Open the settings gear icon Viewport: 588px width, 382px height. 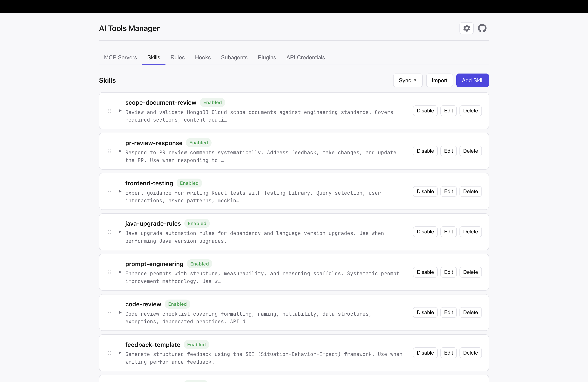coord(466,28)
